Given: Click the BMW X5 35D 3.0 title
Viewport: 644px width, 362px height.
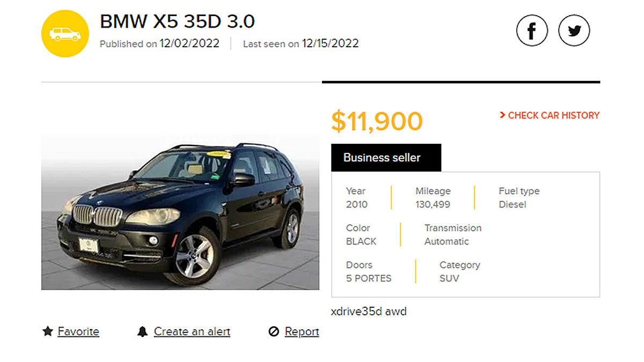Looking at the screenshot, I should tap(177, 21).
